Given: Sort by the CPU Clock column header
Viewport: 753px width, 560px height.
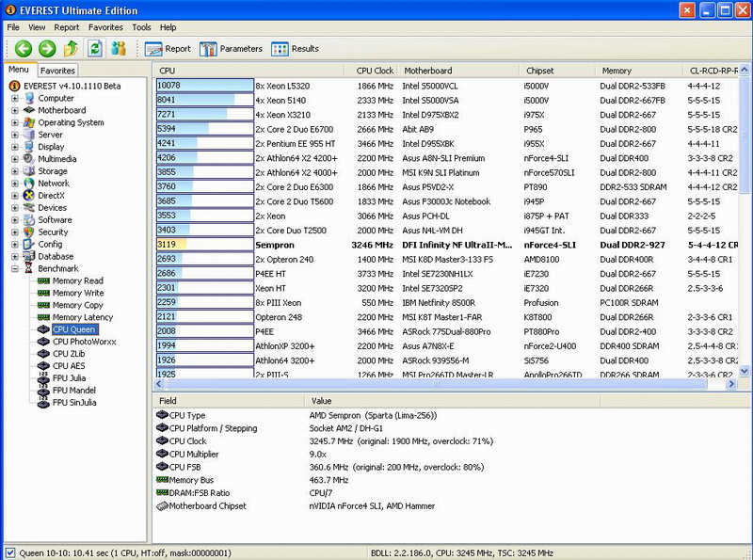Looking at the screenshot, I should coord(371,71).
